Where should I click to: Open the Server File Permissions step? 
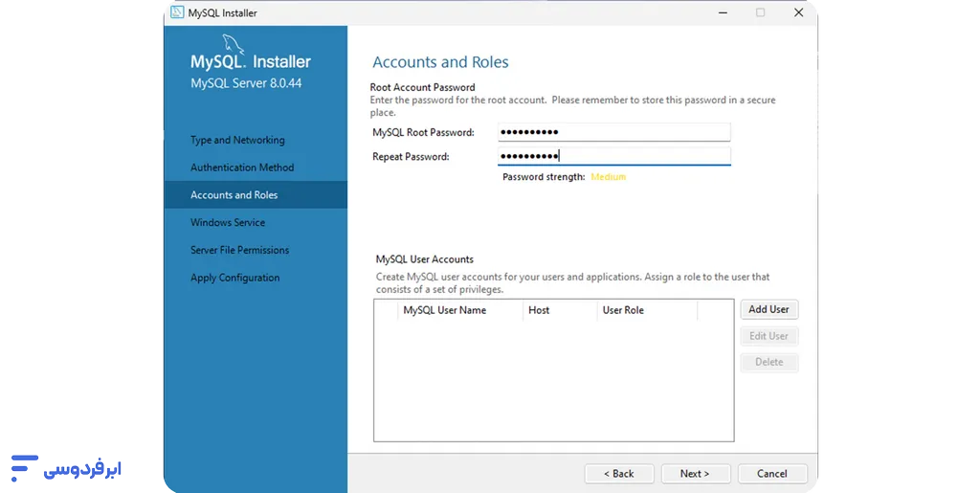point(239,250)
